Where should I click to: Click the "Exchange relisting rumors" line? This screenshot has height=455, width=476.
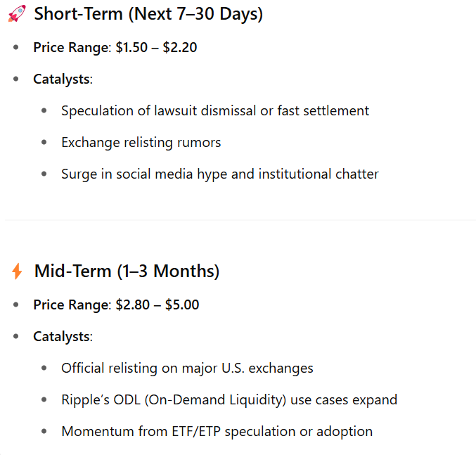click(x=141, y=142)
